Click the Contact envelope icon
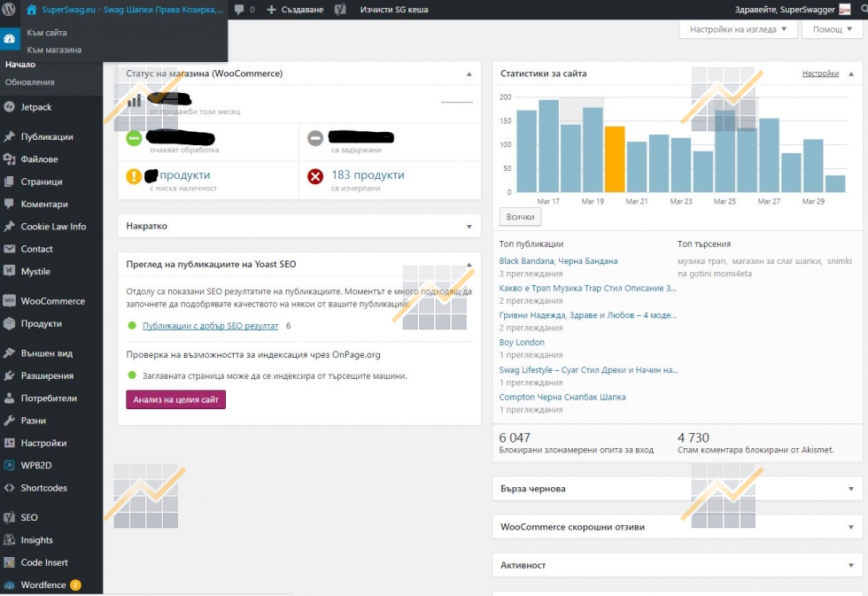This screenshot has width=868, height=596. click(9, 249)
